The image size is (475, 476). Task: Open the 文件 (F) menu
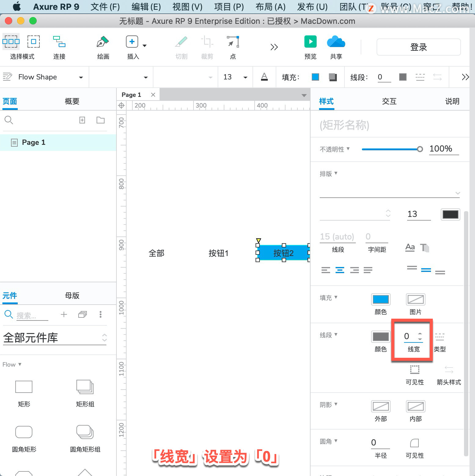click(105, 7)
